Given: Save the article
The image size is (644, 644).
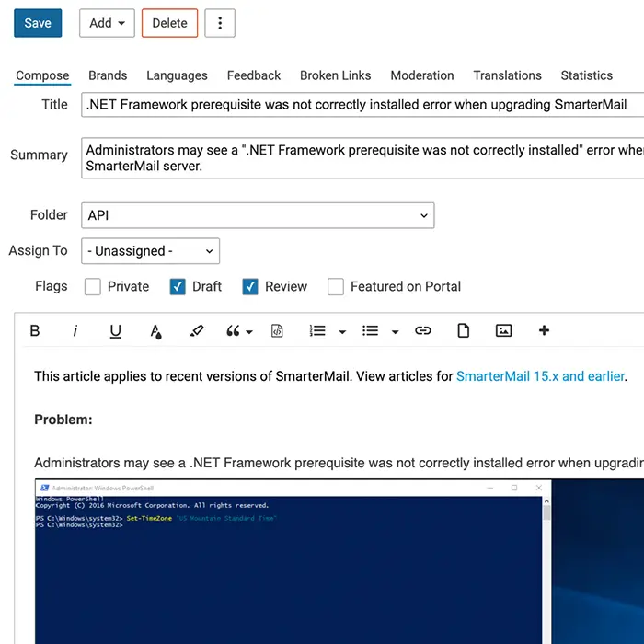Looking at the screenshot, I should pos(38,23).
